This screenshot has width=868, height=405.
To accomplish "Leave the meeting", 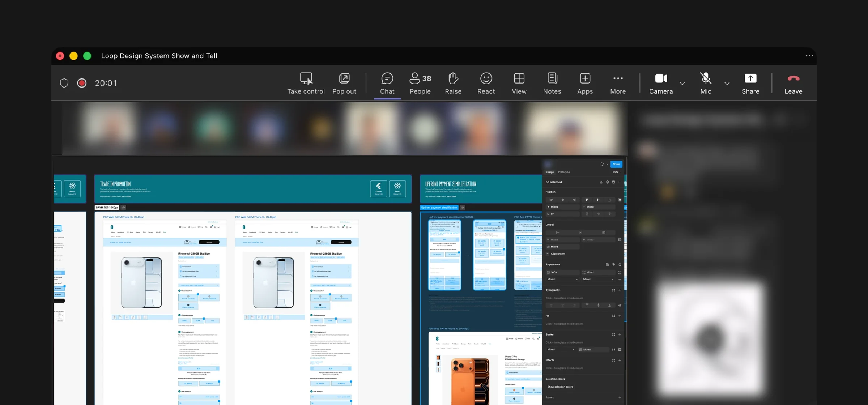I will 793,84.
